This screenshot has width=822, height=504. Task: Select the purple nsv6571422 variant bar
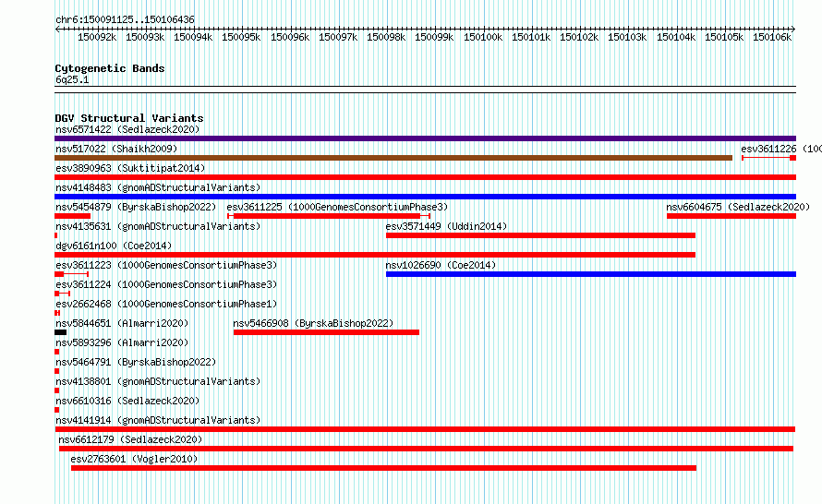click(x=425, y=138)
